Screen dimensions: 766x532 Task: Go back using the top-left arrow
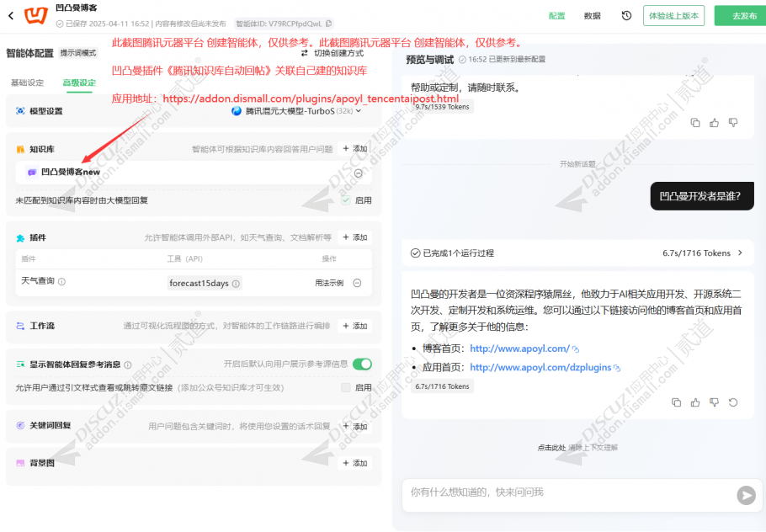point(11,16)
